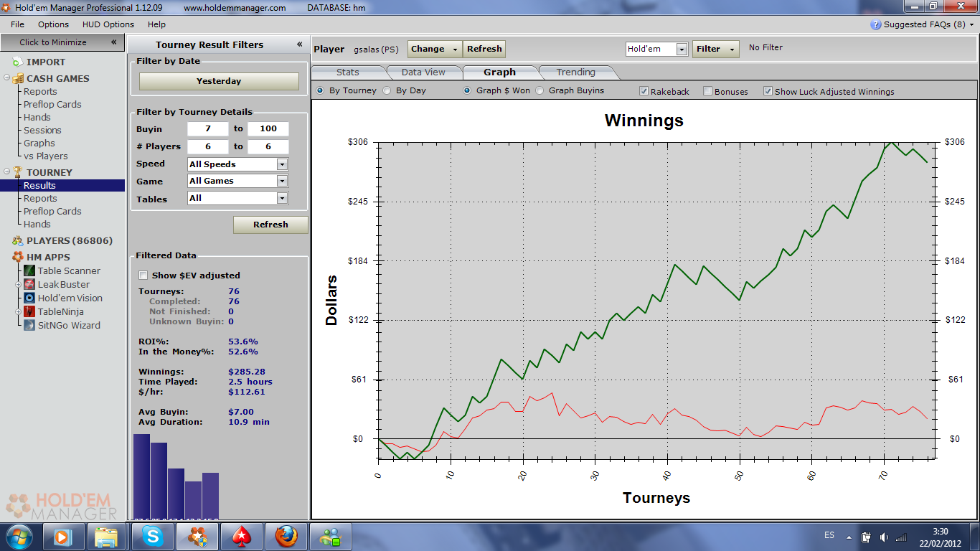The image size is (980, 551).
Task: Open Windows Explorer from taskbar
Action: (x=106, y=537)
